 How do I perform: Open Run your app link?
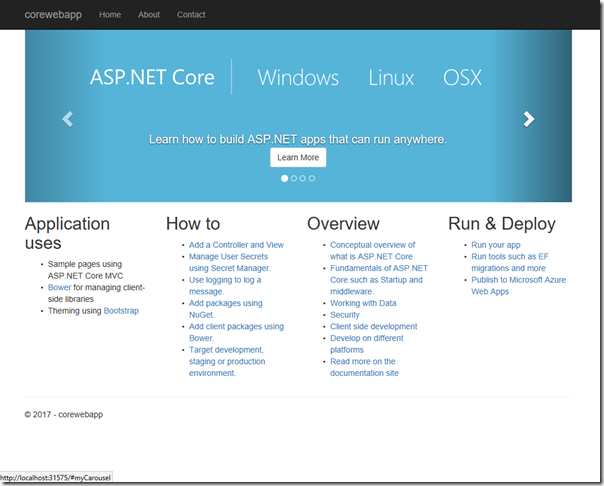pos(495,245)
